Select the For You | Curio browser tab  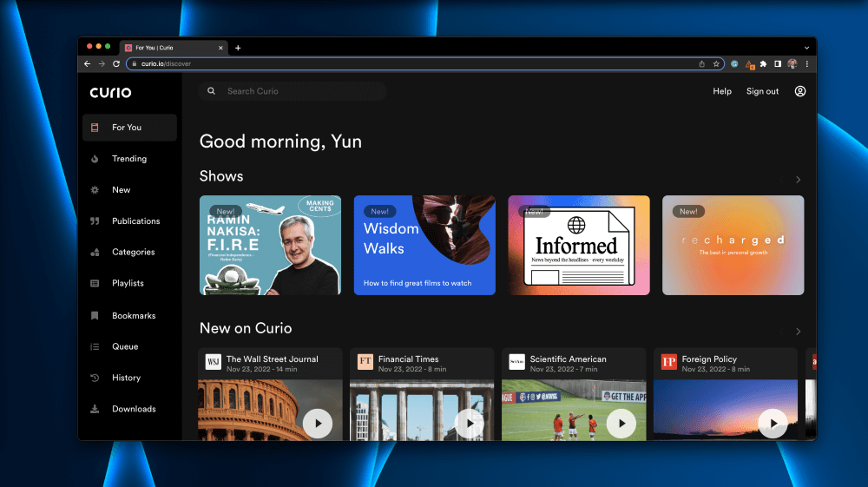(x=172, y=48)
